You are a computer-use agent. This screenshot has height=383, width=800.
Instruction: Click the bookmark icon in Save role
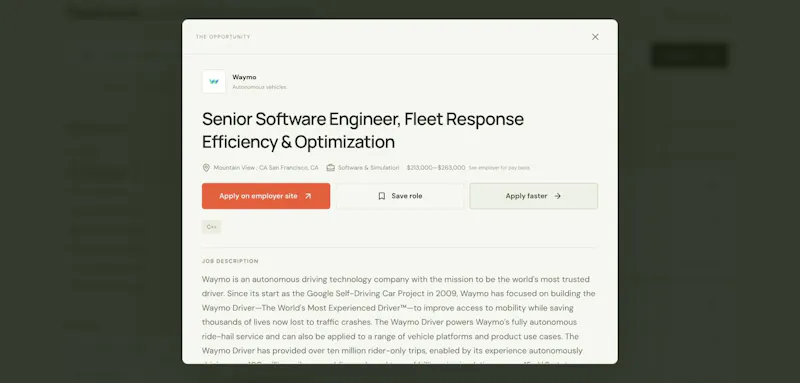coord(382,196)
